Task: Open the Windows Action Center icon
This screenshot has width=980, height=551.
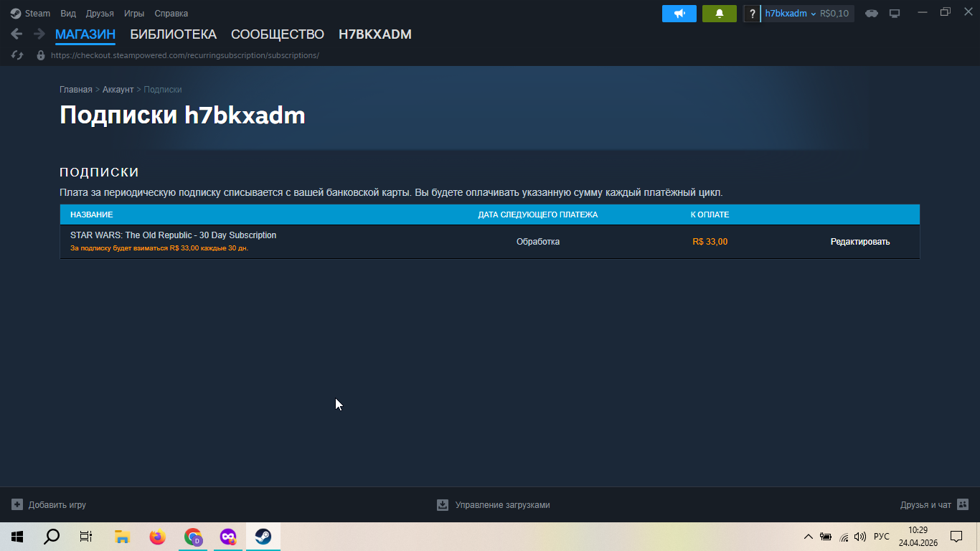Action: (956, 537)
